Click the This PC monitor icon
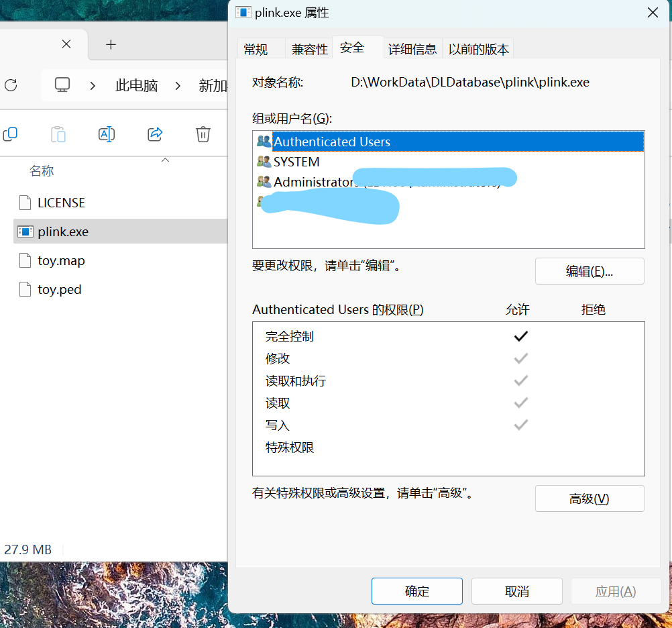The height and width of the screenshot is (628, 672). [62, 85]
